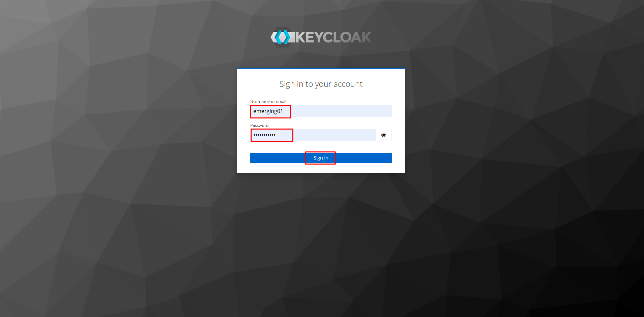
Task: Place cursor after 'emerging01' text
Action: (x=284, y=111)
